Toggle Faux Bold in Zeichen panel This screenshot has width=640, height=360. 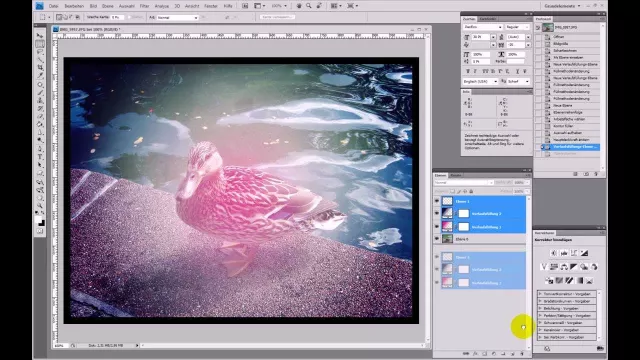[x=468, y=71]
